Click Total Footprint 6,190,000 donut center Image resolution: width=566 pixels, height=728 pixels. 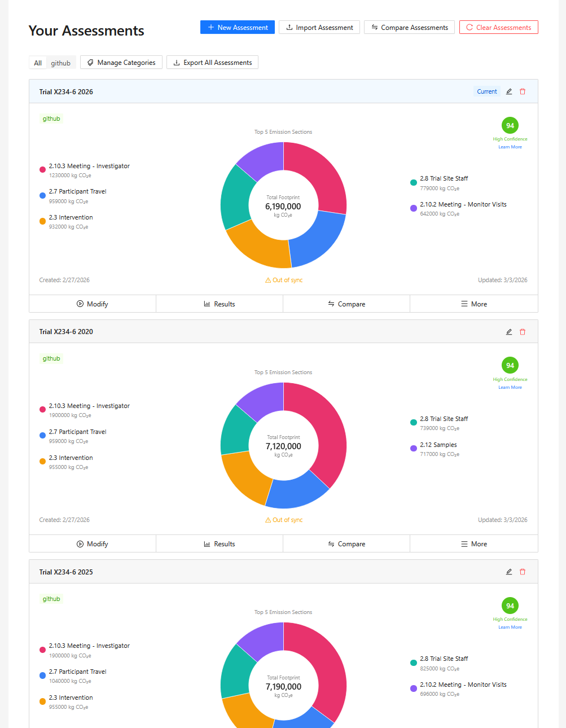pyautogui.click(x=283, y=206)
